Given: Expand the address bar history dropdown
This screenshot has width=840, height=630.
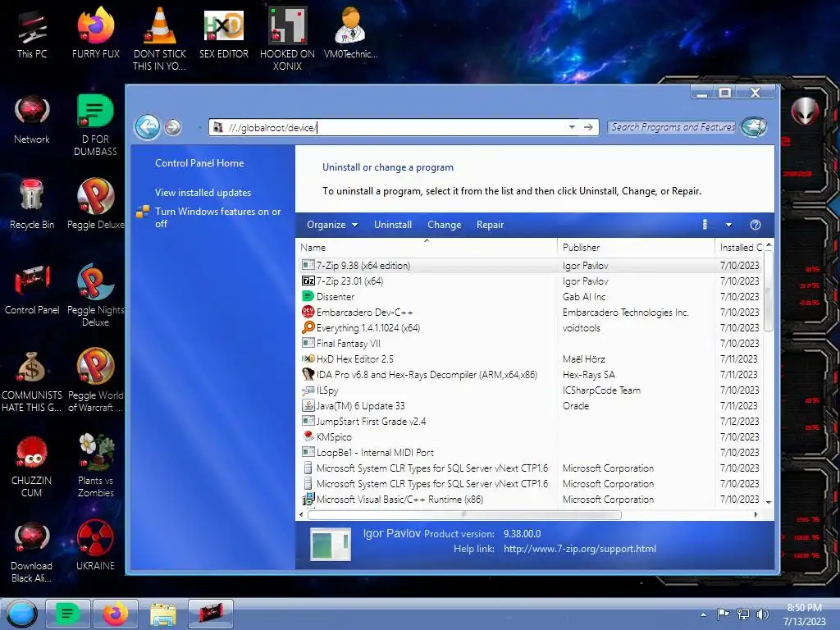Looking at the screenshot, I should click(572, 127).
